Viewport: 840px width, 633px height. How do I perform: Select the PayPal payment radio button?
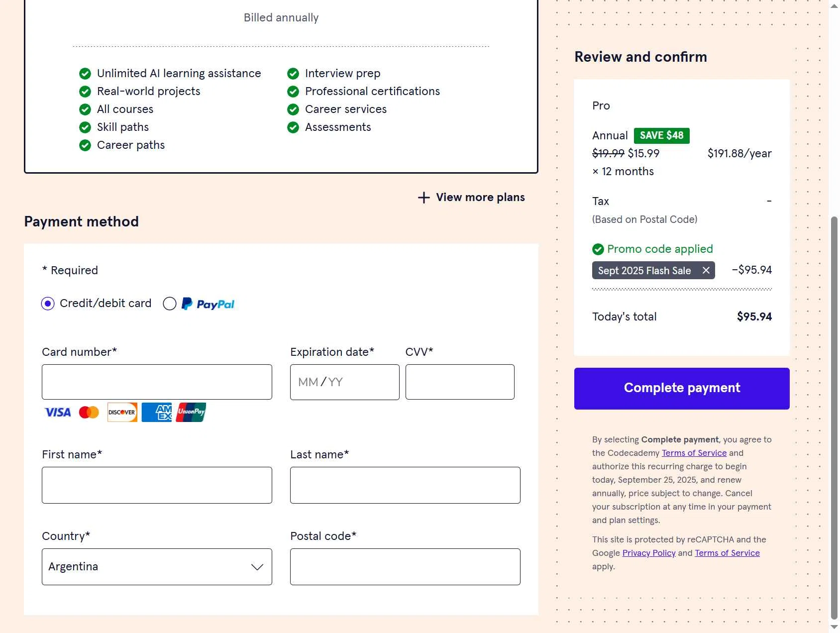click(170, 304)
